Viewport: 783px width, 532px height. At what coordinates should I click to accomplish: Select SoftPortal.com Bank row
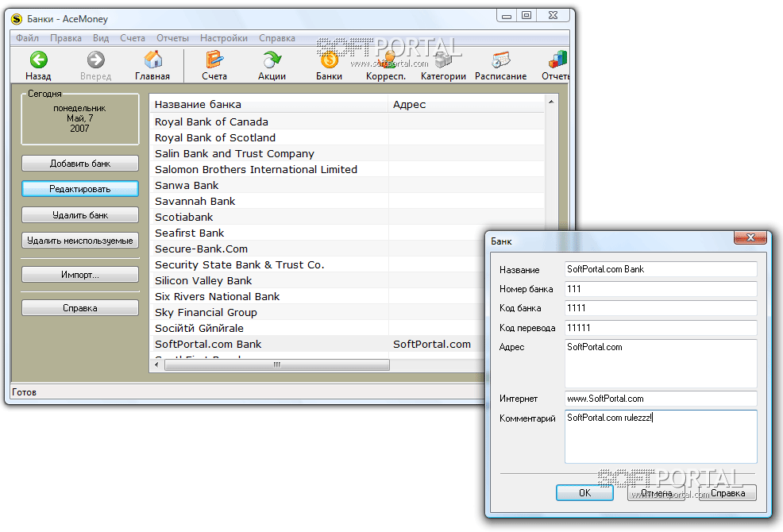(x=317, y=344)
